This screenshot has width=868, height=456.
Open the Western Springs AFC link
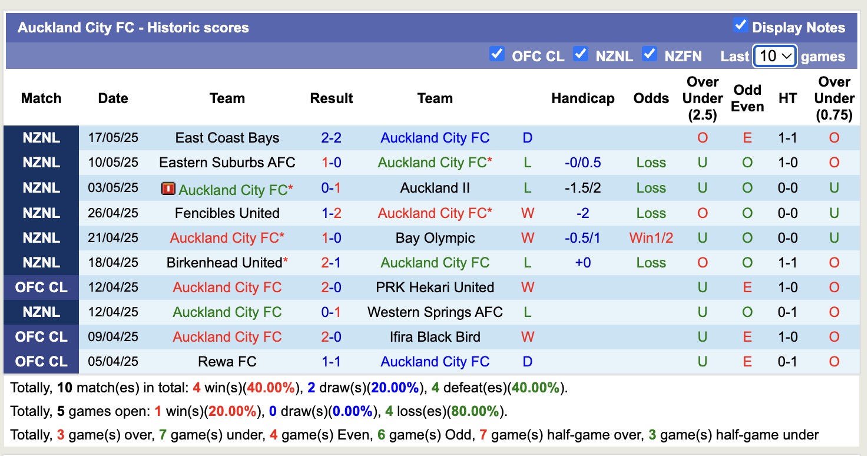[x=435, y=312]
